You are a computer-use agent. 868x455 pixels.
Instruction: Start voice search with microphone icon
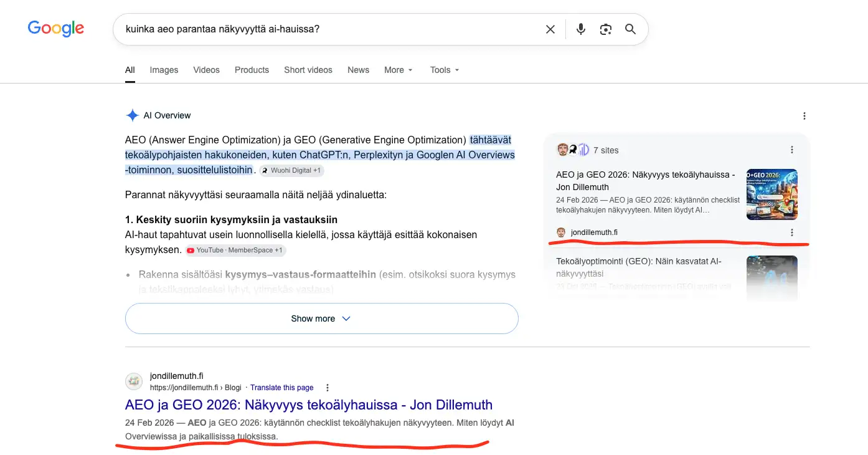pos(581,29)
